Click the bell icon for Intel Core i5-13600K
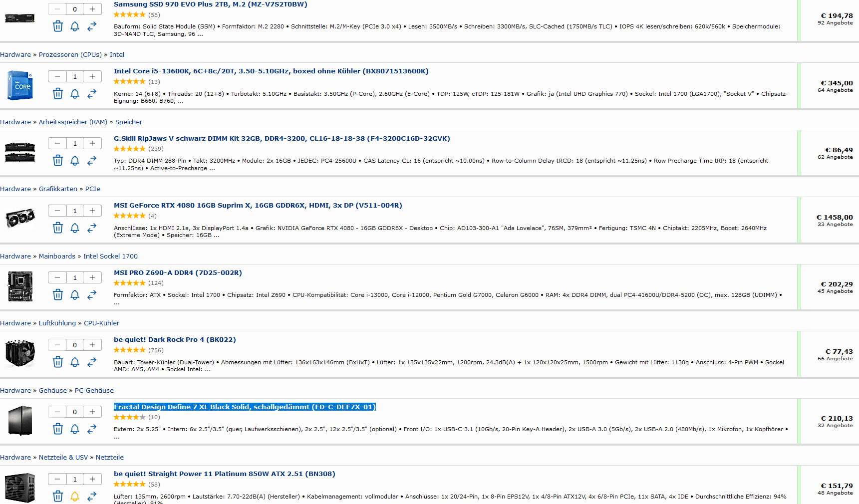This screenshot has width=859, height=504. point(75,93)
